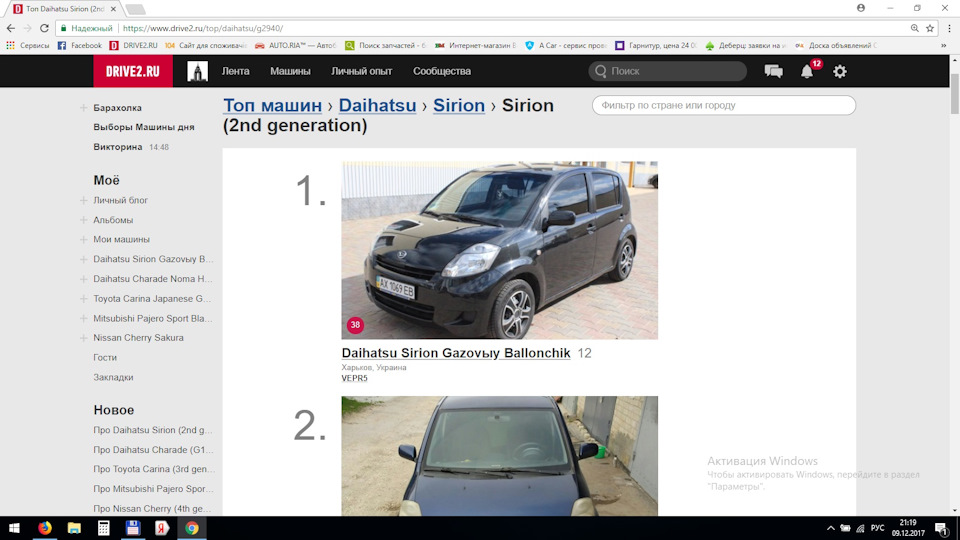Click the browser address bar URL
960x540 pixels.
203,28
